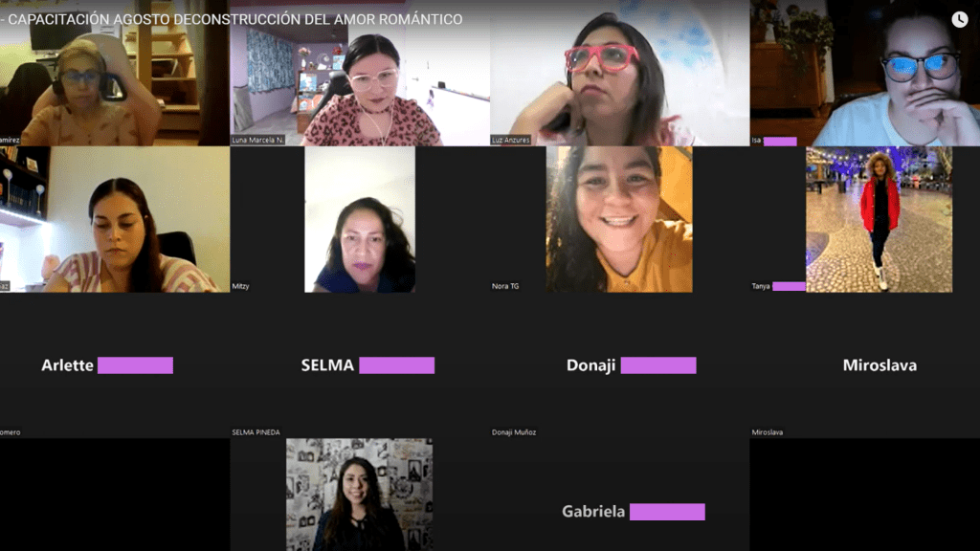Click the Arlette name placeholder tile
This screenshot has width=980, height=551.
115,365
